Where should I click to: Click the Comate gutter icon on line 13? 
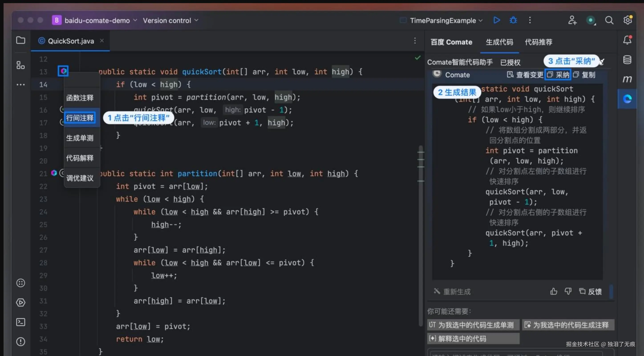[x=63, y=71]
